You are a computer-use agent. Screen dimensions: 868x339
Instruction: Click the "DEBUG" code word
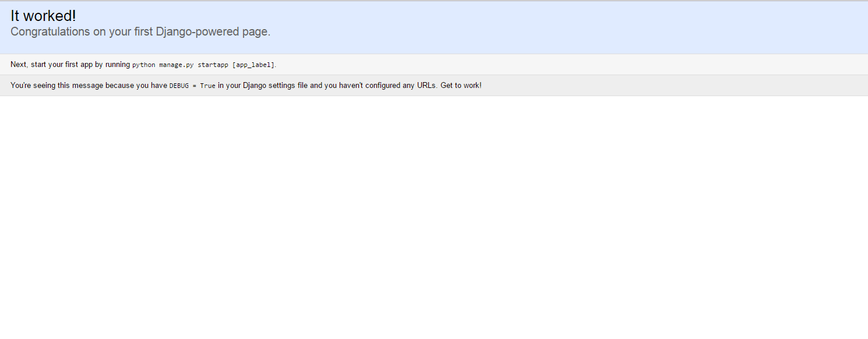point(179,86)
